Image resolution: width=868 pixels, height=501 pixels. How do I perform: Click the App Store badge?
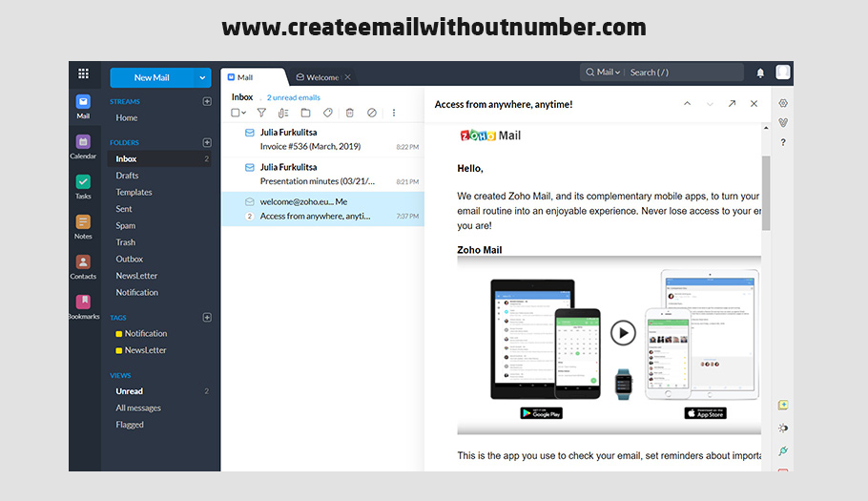pyautogui.click(x=705, y=413)
